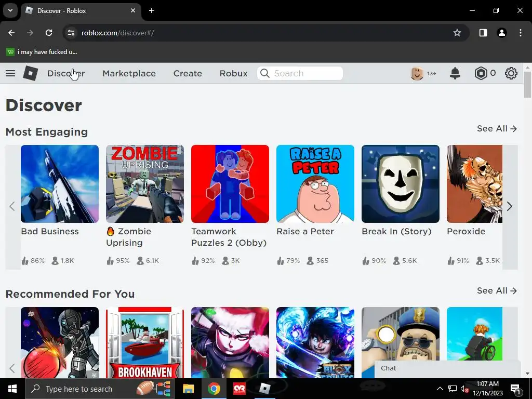Go to the Discover nav item
The width and height of the screenshot is (532, 399).
(x=66, y=73)
